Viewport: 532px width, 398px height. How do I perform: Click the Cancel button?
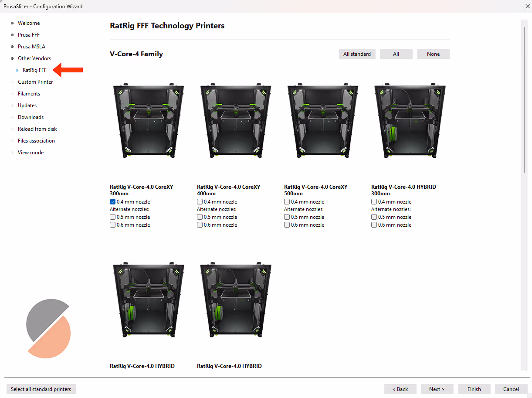(x=511, y=389)
